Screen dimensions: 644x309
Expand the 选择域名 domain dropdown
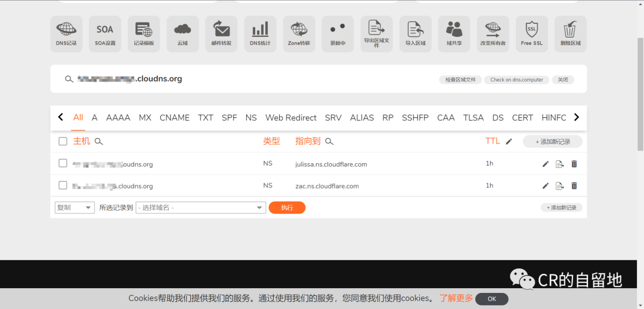pyautogui.click(x=200, y=208)
